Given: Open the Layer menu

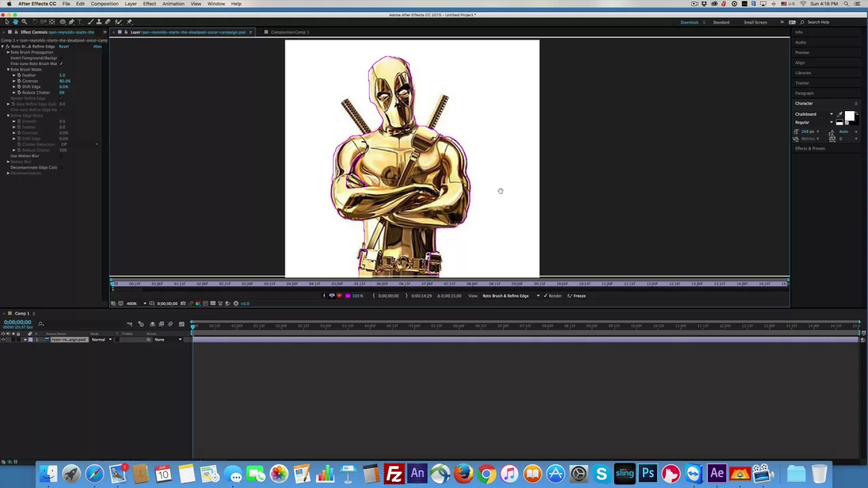Looking at the screenshot, I should pyautogui.click(x=130, y=3).
